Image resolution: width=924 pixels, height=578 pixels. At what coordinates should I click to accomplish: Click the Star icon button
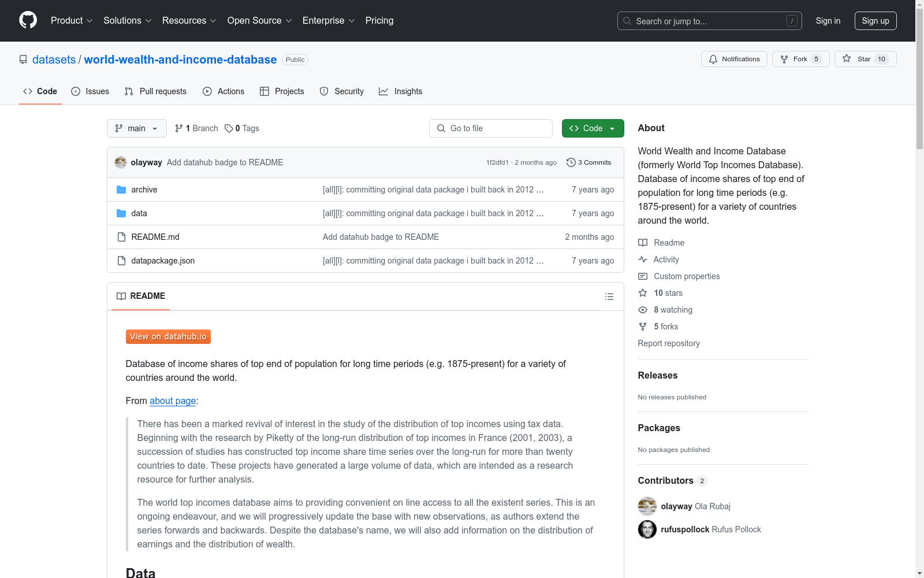tap(847, 58)
